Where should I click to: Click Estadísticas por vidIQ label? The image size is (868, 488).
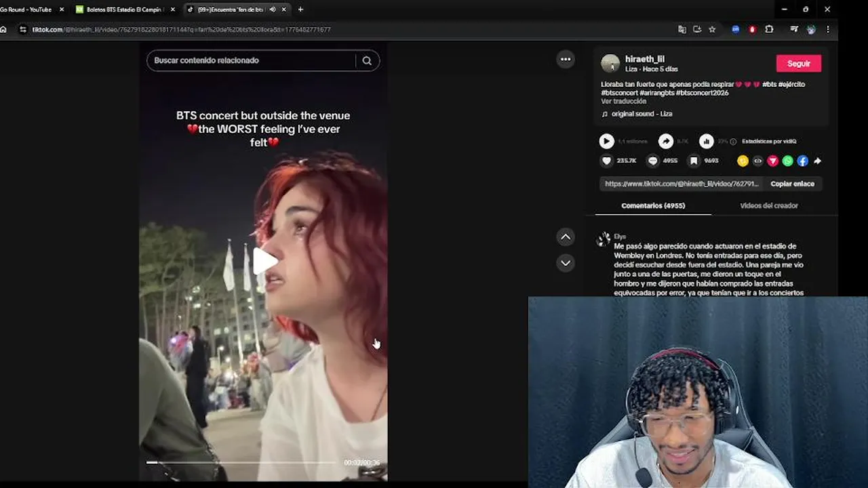(x=769, y=141)
